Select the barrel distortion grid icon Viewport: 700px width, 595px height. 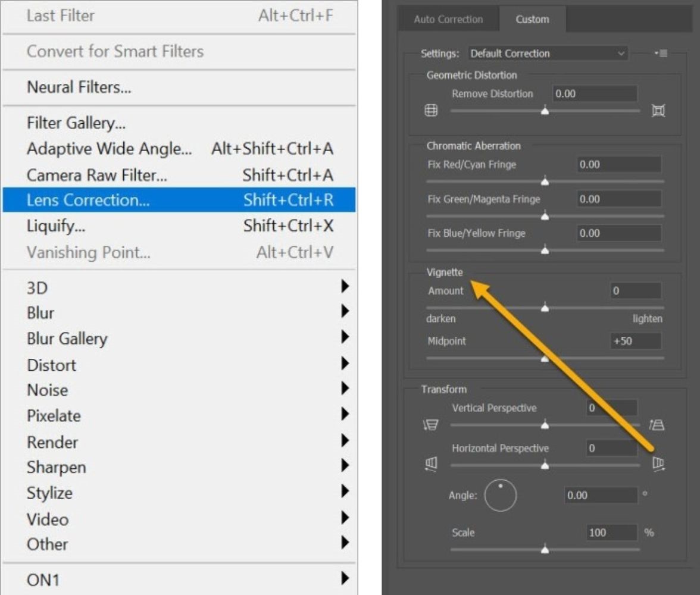point(430,111)
